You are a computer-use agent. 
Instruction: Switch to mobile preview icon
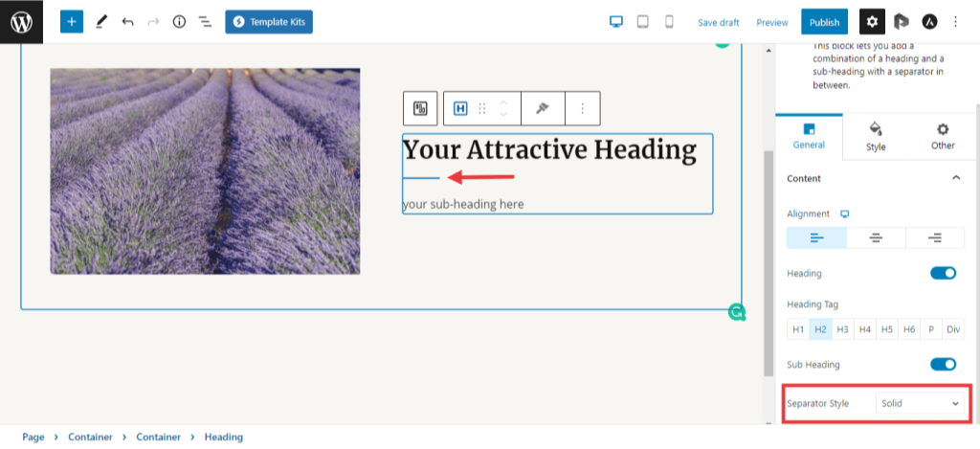pyautogui.click(x=669, y=21)
